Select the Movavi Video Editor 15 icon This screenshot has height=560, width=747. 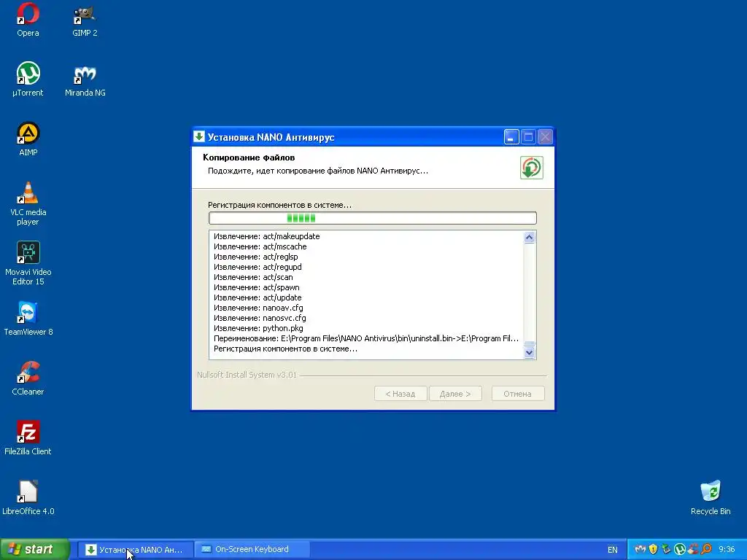pyautogui.click(x=28, y=263)
